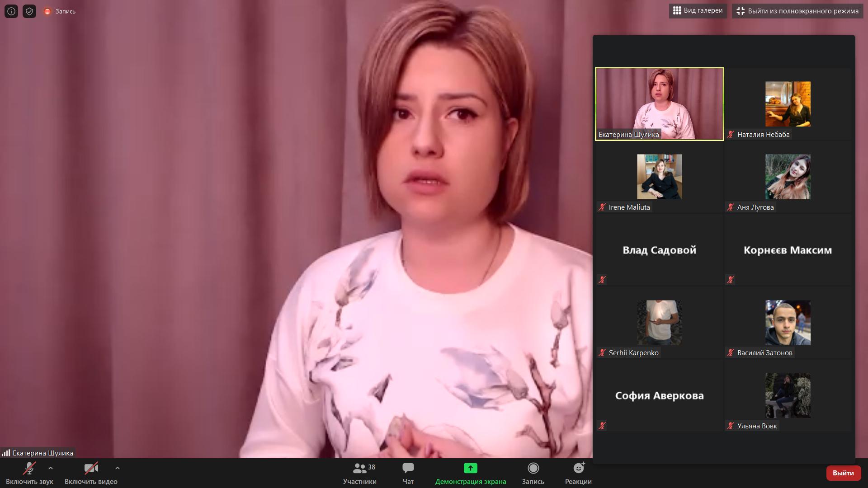Click muted mic icon of Корнєєв Максим
The image size is (868, 488).
coord(731,280)
